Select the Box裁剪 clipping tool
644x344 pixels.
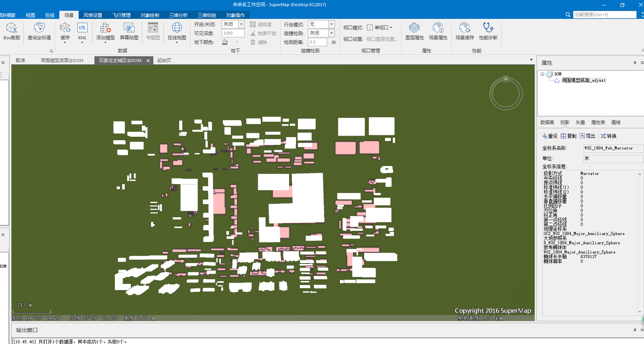coord(12,31)
